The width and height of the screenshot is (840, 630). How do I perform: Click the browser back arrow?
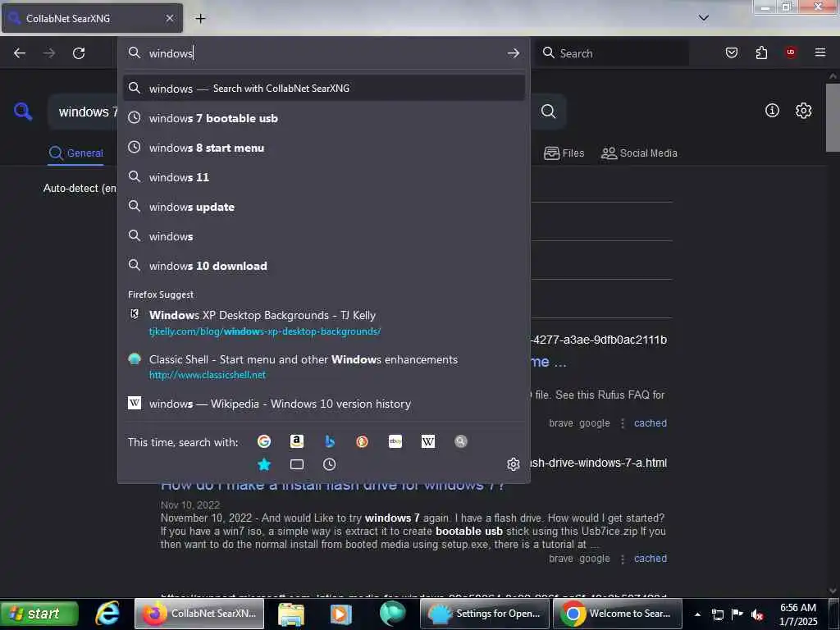click(x=20, y=53)
